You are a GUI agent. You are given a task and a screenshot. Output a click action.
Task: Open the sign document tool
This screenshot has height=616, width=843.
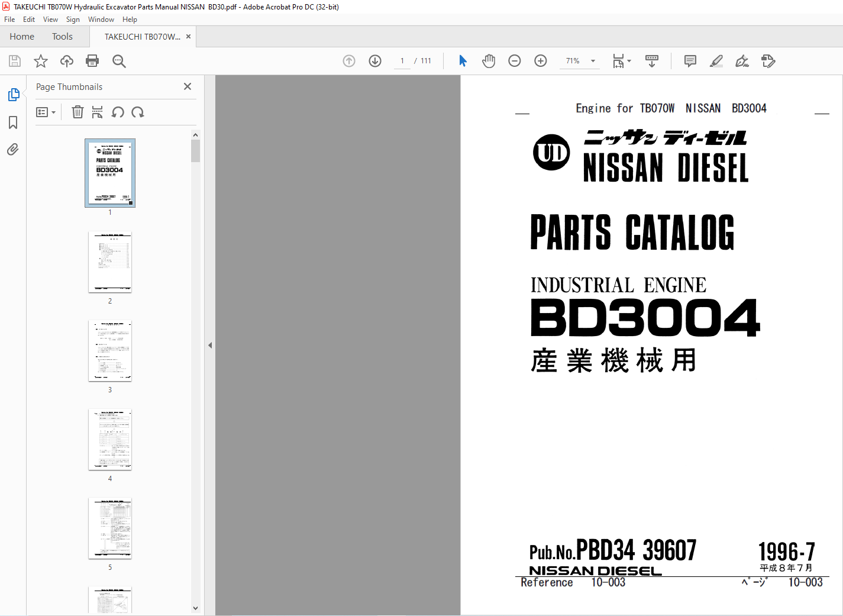(x=742, y=61)
